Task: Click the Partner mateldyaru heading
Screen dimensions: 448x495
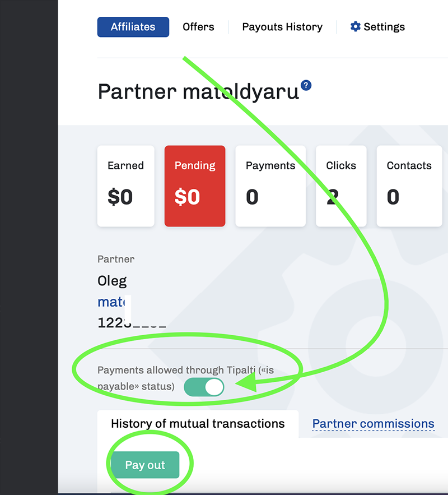Action: click(198, 92)
